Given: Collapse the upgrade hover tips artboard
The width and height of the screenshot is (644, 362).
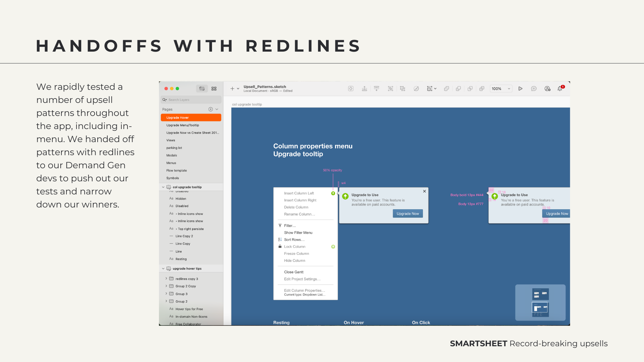Looking at the screenshot, I should click(x=163, y=268).
